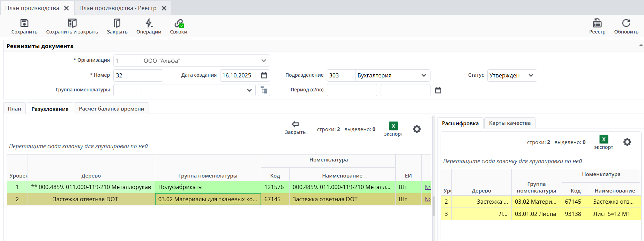
Task: Click the Links (Связки) toolbar icon
Action: tap(179, 23)
